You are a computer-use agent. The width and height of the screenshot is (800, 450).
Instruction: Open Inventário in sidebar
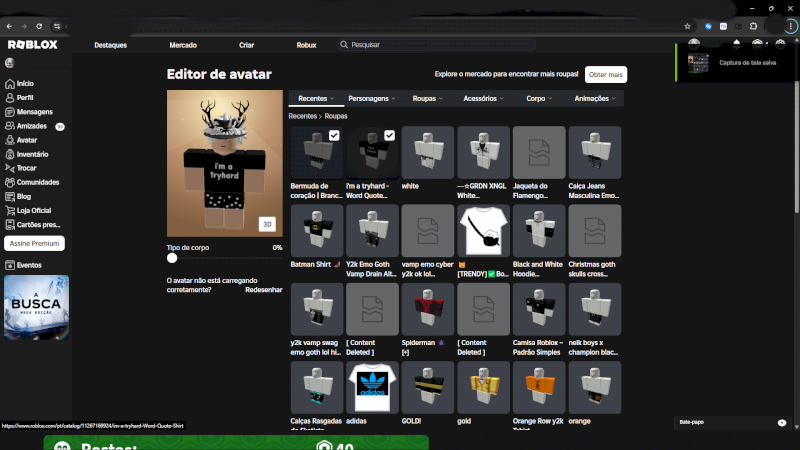coord(27,154)
